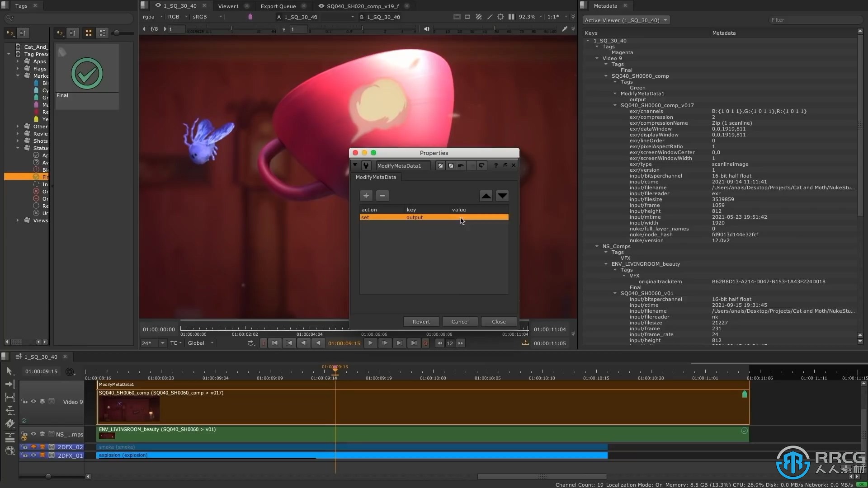Screen dimensions: 868x488
Task: Click the remove metadata row button
Action: 382,196
